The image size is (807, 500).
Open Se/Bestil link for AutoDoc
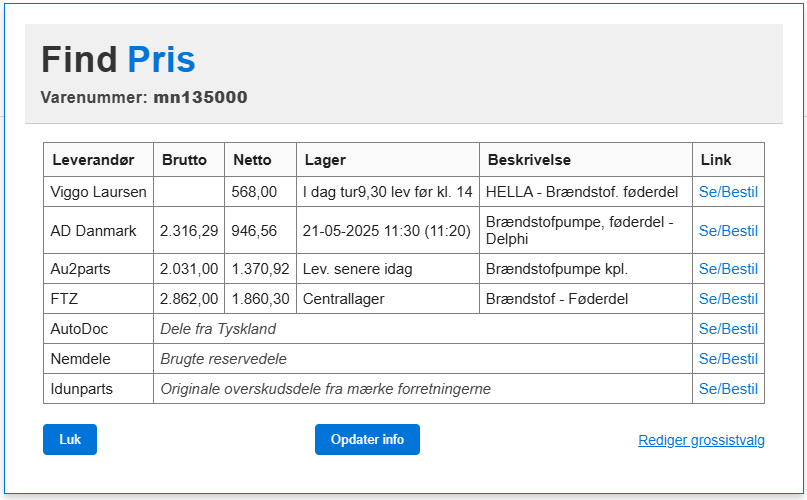pyautogui.click(x=728, y=329)
